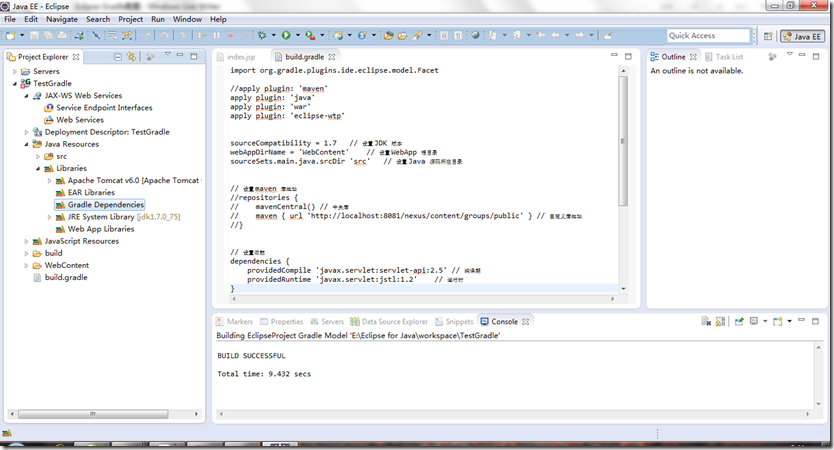Collapse the Java Resources node
Screen dimensions: 834x450
(27, 144)
